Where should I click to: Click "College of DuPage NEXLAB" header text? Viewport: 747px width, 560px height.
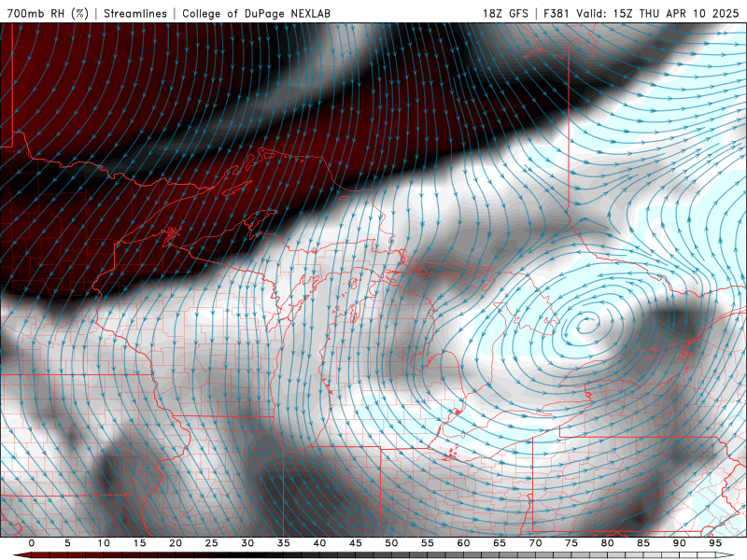click(256, 13)
